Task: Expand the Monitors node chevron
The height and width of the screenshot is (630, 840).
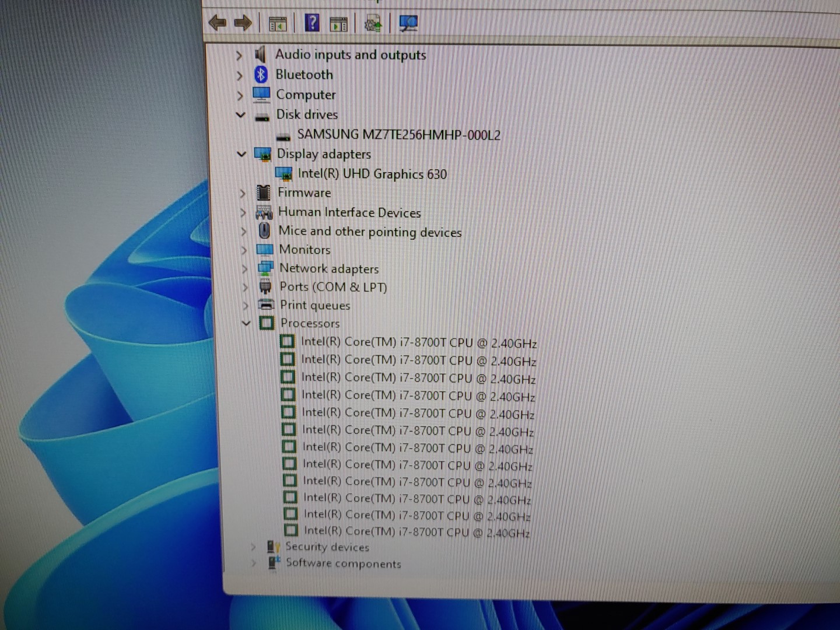Action: (x=244, y=250)
